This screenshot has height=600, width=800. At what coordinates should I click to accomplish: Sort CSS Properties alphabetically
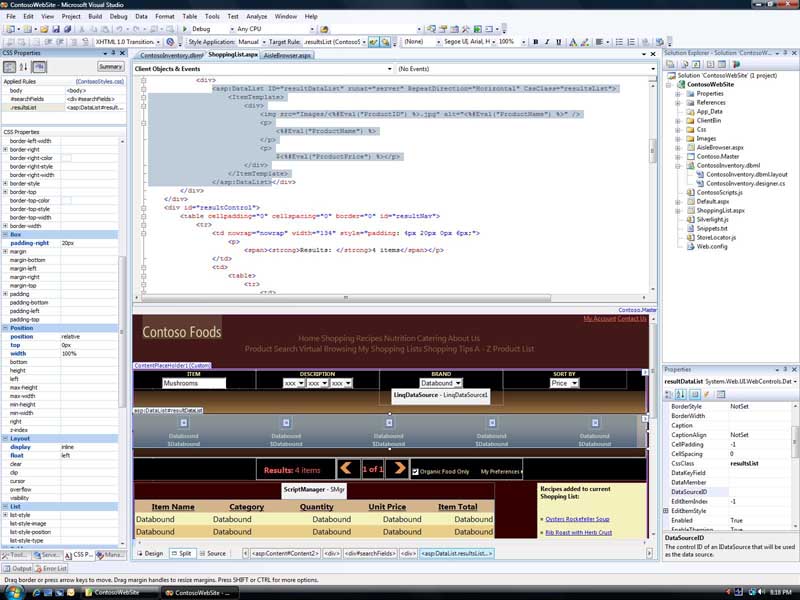(23, 66)
